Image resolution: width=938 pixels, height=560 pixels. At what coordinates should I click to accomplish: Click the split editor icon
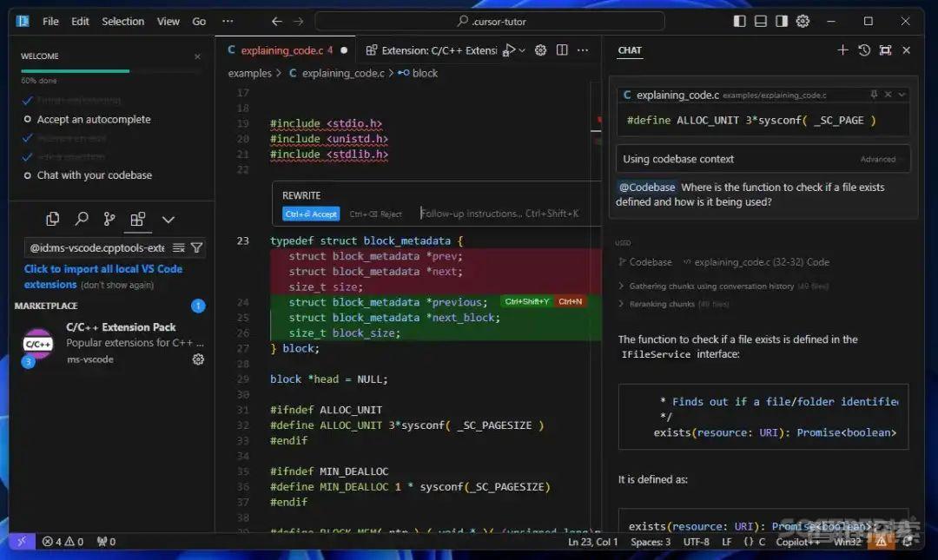click(x=562, y=50)
